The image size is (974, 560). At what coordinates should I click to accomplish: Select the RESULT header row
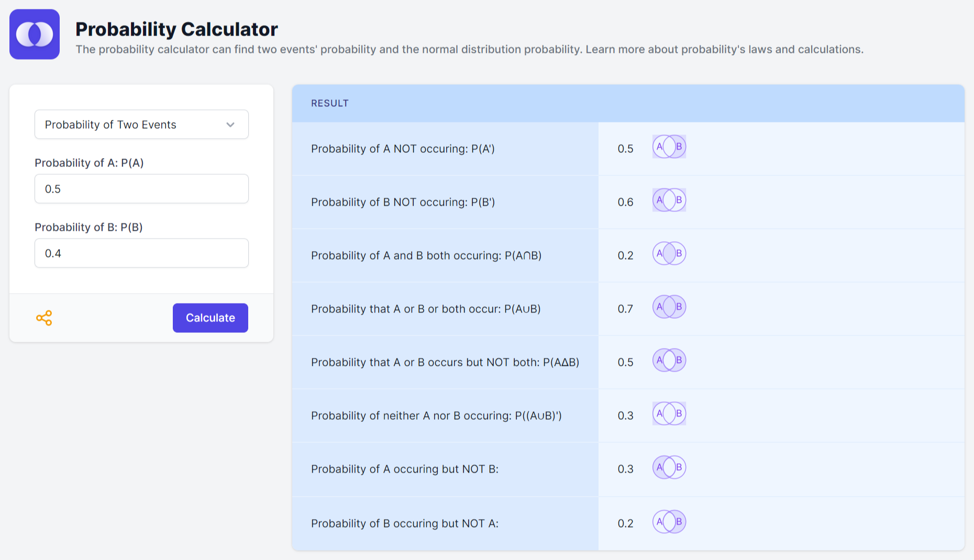coord(628,103)
